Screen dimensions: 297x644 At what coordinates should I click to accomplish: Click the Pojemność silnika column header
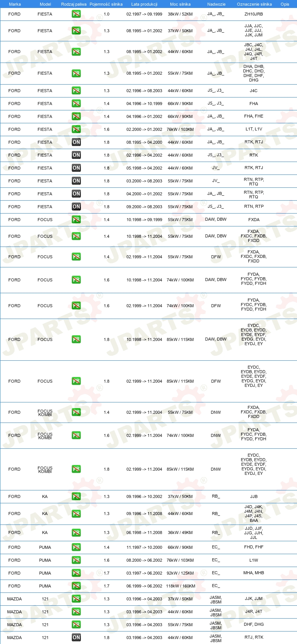tap(106, 4)
